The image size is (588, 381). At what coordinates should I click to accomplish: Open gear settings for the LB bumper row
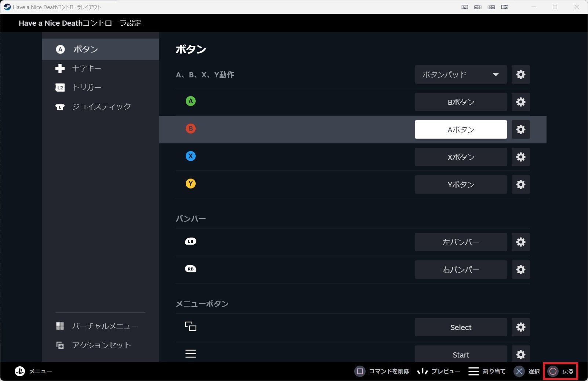[x=520, y=242]
